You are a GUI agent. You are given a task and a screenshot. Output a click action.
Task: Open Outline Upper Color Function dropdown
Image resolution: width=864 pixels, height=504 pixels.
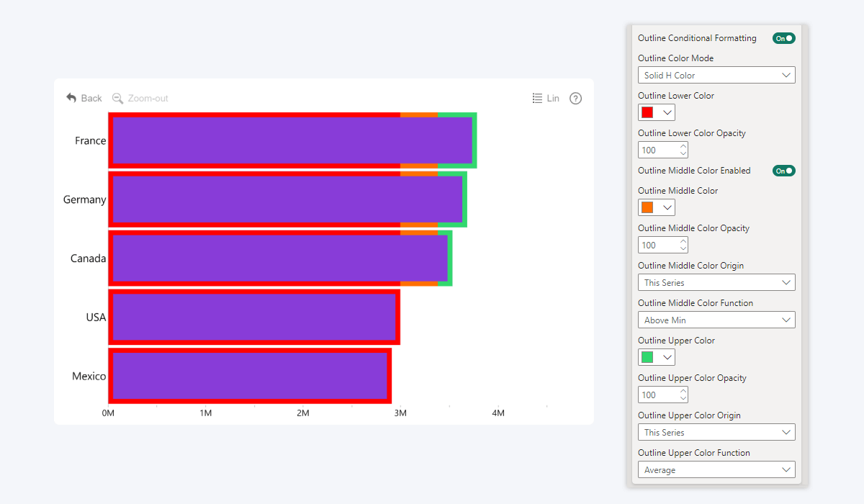(716, 469)
